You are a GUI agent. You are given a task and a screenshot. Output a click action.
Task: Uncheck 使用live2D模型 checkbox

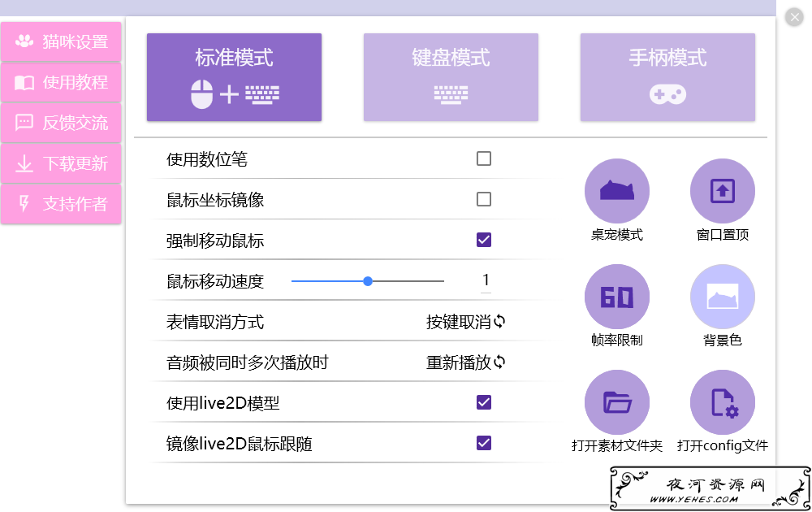coord(484,402)
